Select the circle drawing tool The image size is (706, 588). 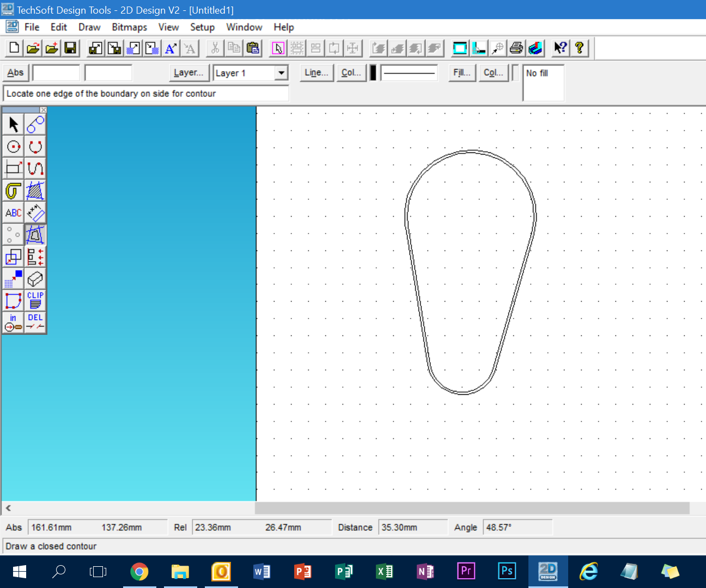tap(13, 146)
